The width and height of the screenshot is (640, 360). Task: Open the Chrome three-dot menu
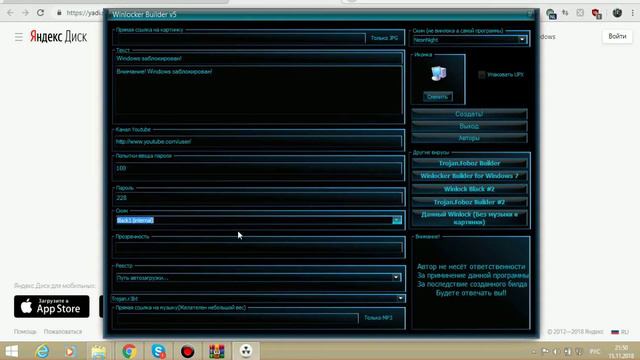point(633,13)
